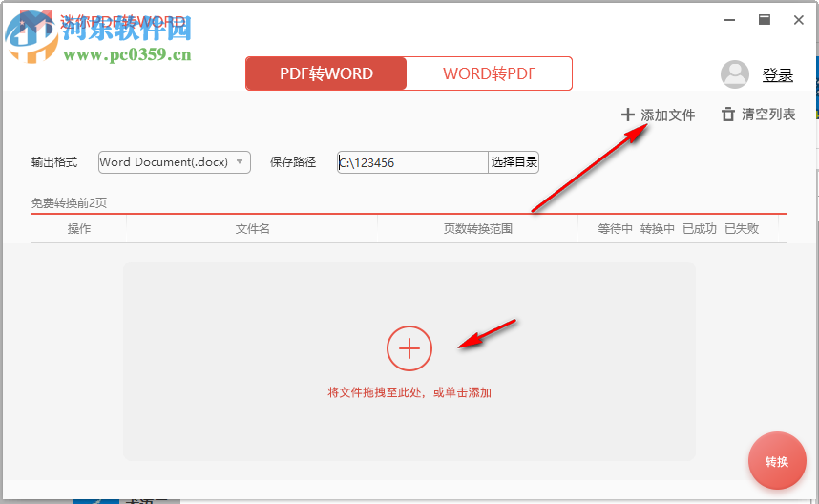Click the 选择目录 button
Screen dimensions: 819x504
coord(514,162)
